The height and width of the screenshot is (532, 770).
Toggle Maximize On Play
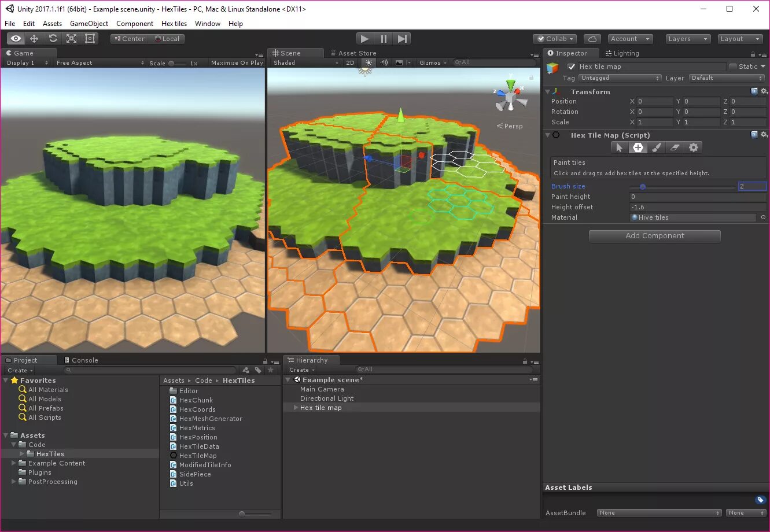pyautogui.click(x=237, y=62)
